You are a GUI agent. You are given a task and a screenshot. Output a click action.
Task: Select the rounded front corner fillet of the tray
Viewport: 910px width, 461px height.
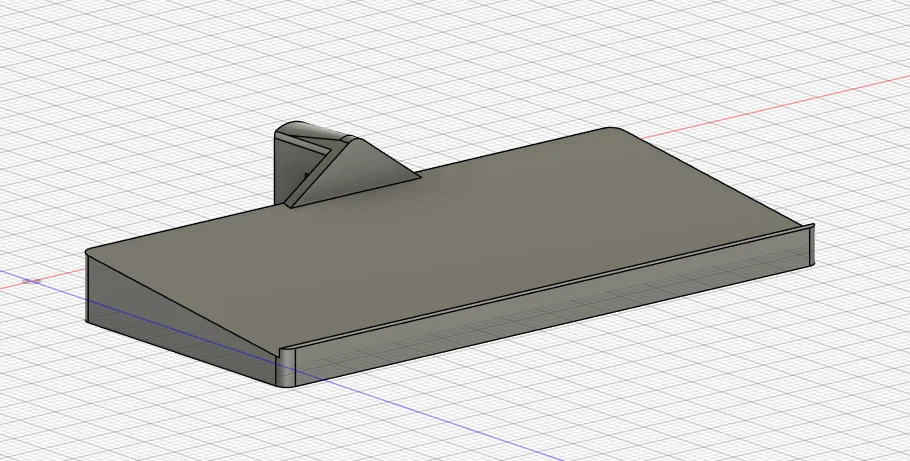click(286, 369)
